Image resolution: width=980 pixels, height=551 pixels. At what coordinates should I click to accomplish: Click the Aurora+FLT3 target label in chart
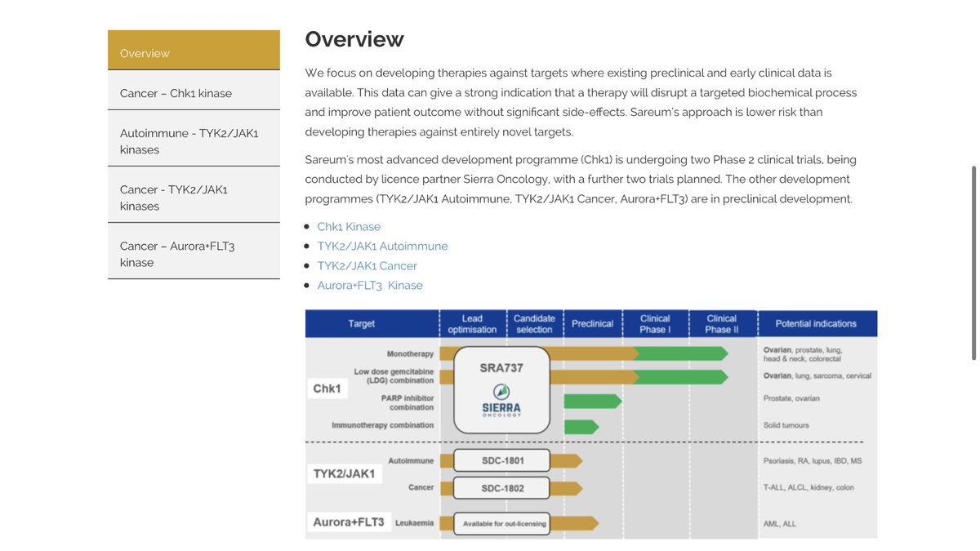click(349, 522)
